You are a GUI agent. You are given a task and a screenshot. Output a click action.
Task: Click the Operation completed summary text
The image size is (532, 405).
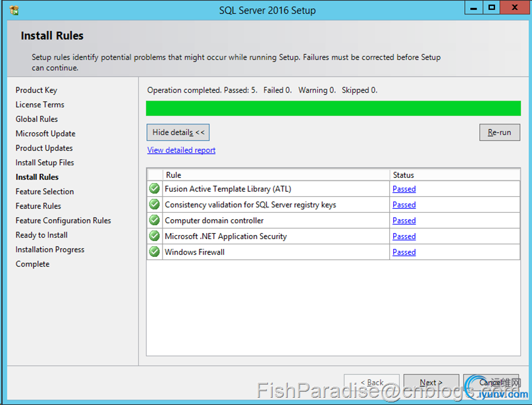[x=262, y=90]
